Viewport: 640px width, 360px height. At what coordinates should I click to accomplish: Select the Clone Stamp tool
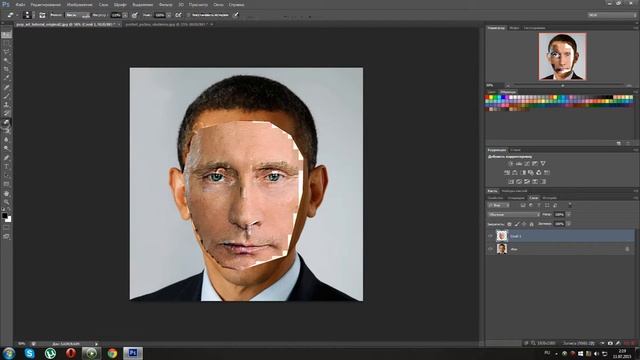click(7, 104)
